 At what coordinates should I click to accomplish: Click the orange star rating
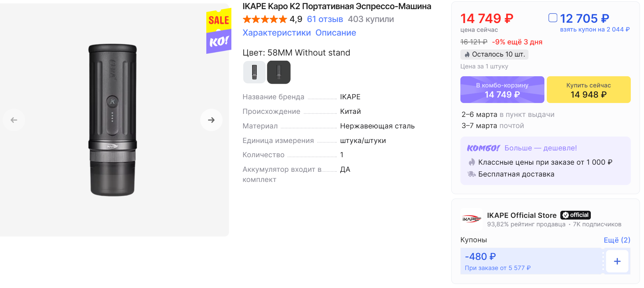[265, 19]
